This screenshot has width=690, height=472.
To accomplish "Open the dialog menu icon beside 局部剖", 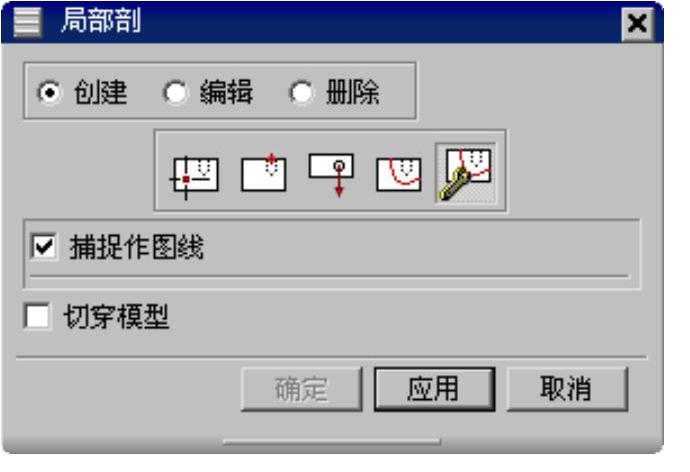I will coord(27,22).
